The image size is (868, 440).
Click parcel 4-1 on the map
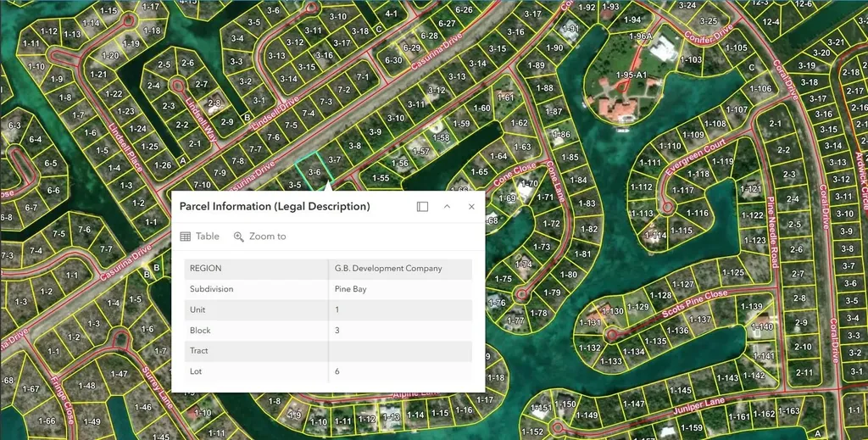pyautogui.click(x=391, y=14)
